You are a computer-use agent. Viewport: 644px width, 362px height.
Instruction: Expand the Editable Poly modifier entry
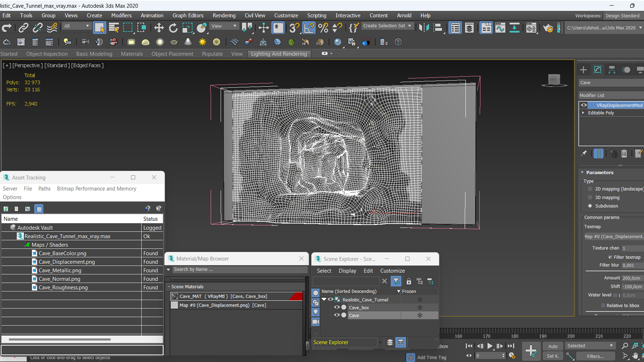tap(583, 113)
